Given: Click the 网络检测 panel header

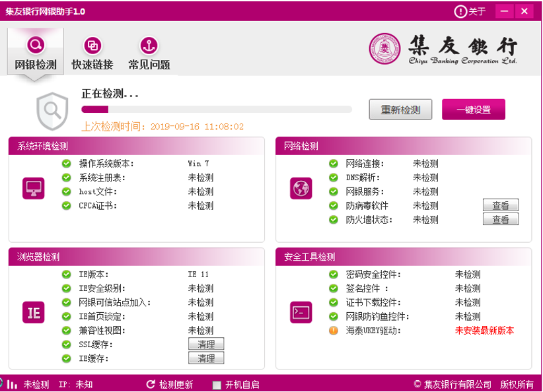Looking at the screenshot, I should (404, 146).
